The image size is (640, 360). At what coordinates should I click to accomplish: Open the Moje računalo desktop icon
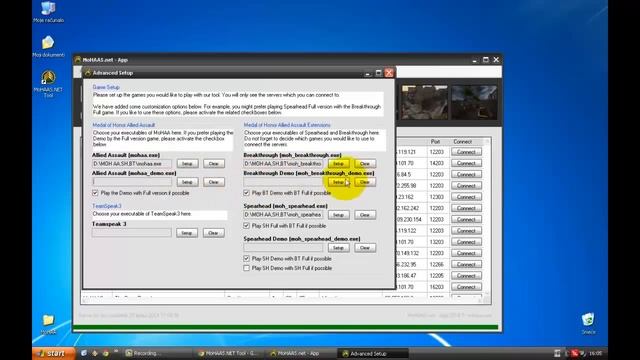(48, 11)
